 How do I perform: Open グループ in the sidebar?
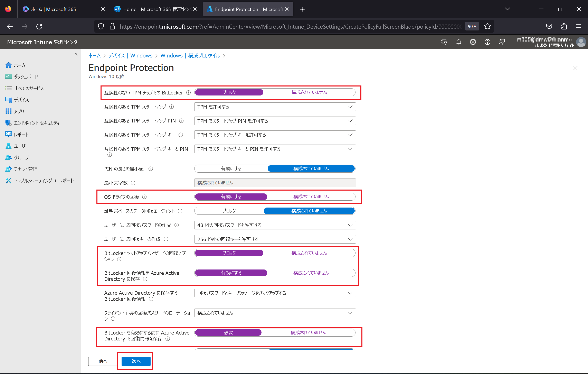click(x=17, y=158)
